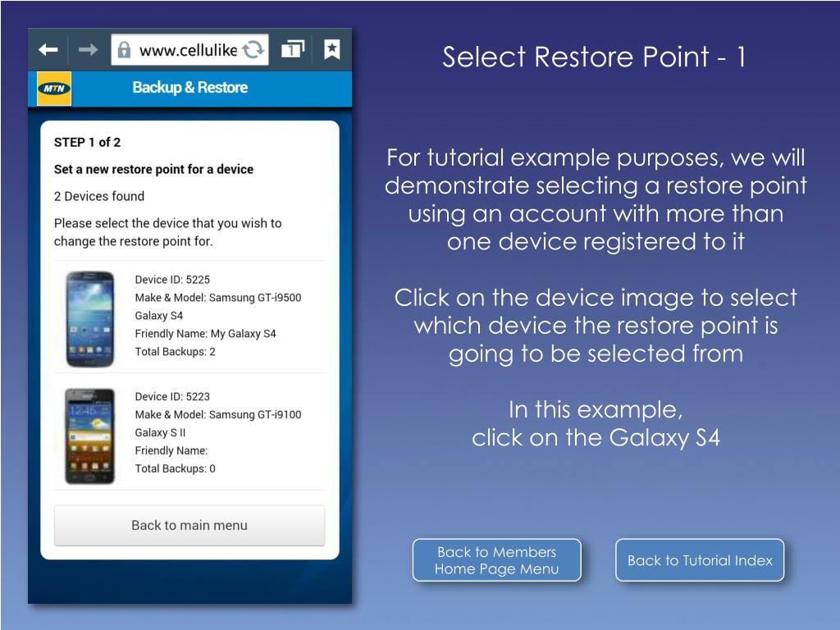
Task: Click Make & Model: Samsung GT-i9500 text
Action: pos(218,298)
